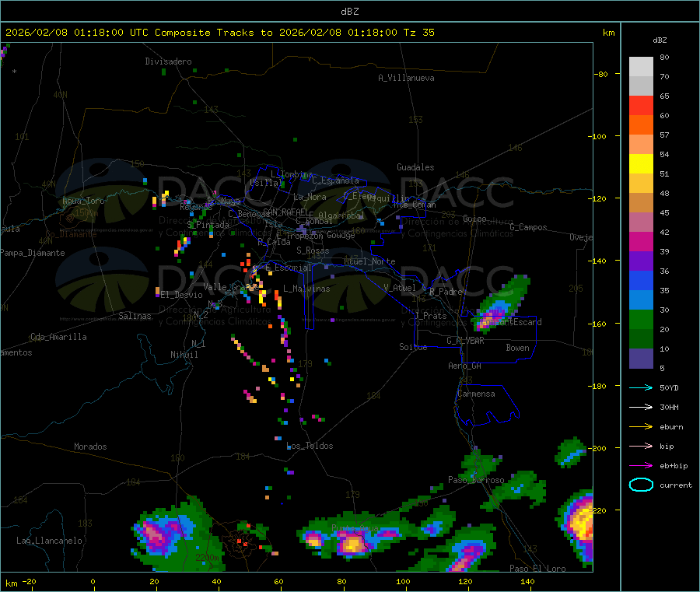The image size is (700, 592).
Task: Select the indigo 5–10 dBZ color band
Action: tap(641, 359)
